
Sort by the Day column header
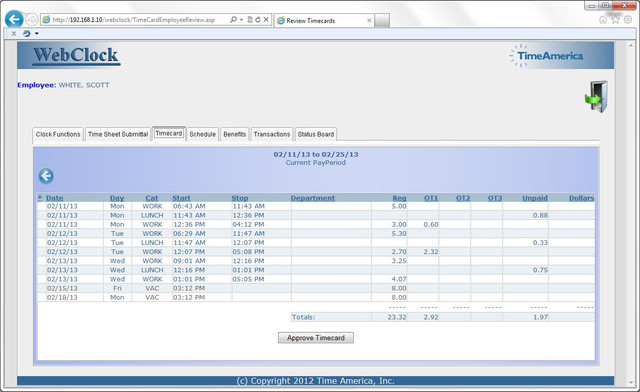tap(117, 198)
